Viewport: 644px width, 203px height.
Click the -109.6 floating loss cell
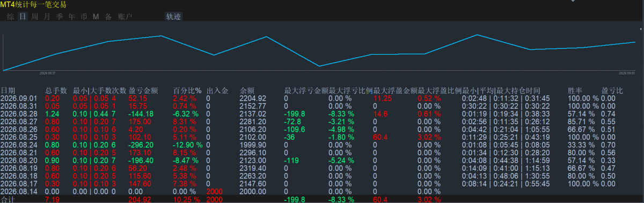[x=295, y=129]
